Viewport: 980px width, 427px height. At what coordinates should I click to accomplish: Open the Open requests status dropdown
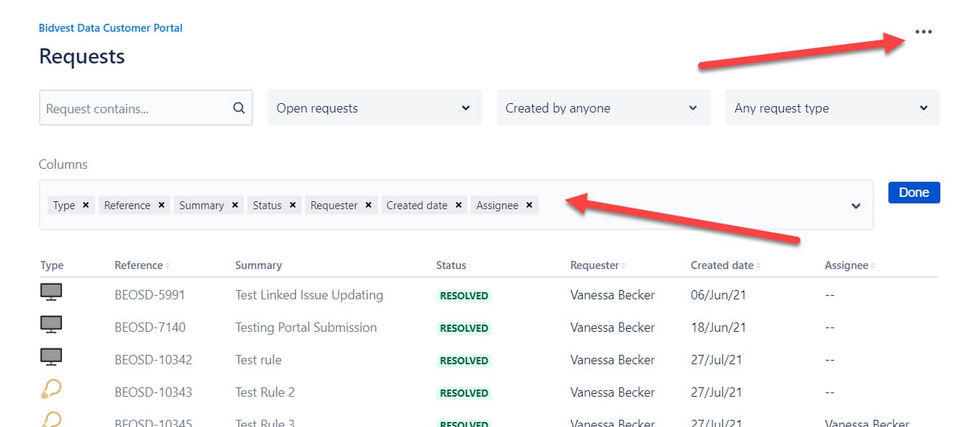(x=374, y=108)
